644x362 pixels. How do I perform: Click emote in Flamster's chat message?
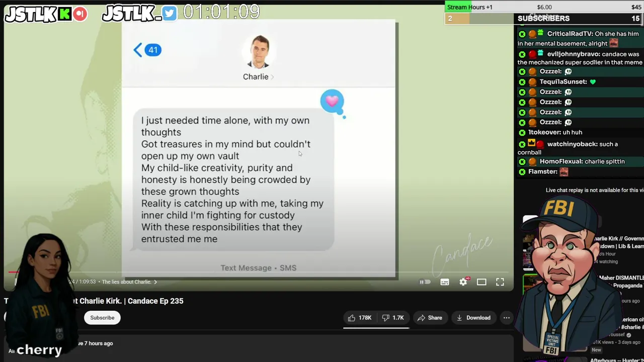click(563, 172)
